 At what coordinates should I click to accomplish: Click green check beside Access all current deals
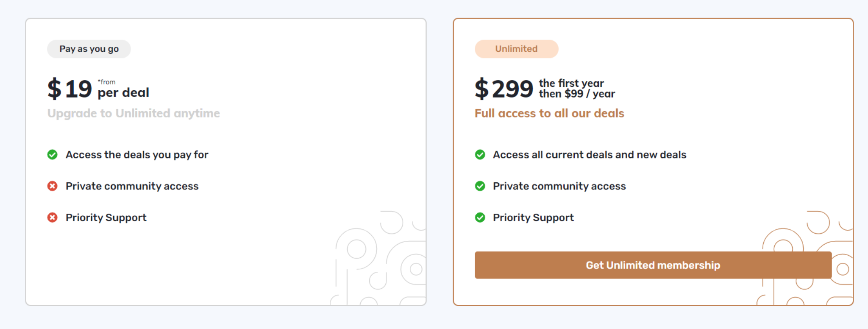480,155
